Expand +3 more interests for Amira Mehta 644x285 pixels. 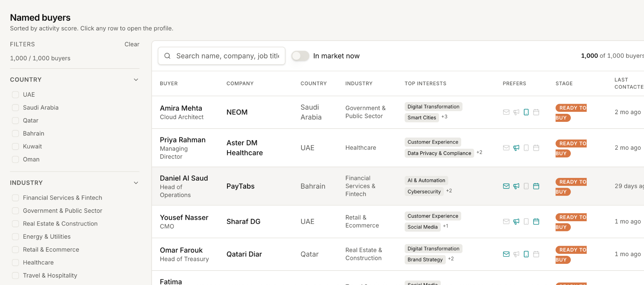tap(444, 117)
